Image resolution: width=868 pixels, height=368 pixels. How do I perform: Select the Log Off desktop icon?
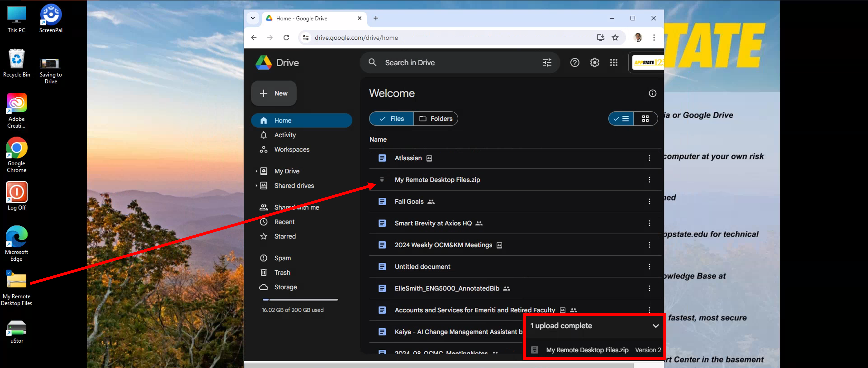17,196
